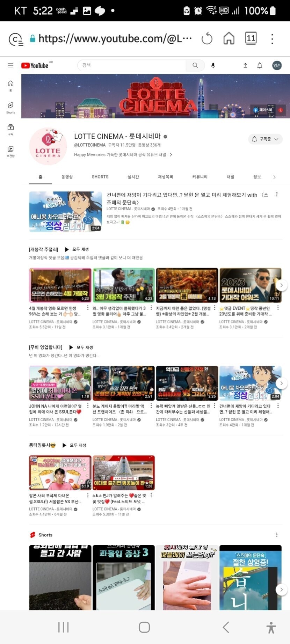Screen dimensions: 290x644
Task: Switch to the 재생목록 tab
Action: (x=165, y=177)
